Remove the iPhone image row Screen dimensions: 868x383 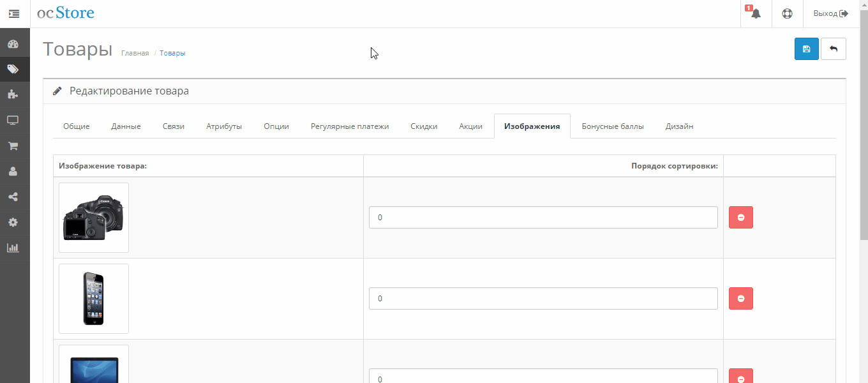point(740,299)
